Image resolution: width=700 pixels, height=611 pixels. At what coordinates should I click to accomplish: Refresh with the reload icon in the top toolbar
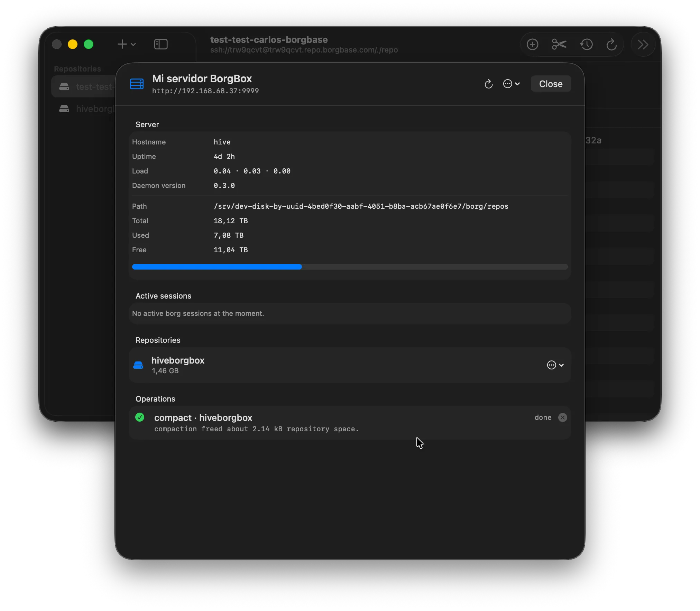pos(611,44)
